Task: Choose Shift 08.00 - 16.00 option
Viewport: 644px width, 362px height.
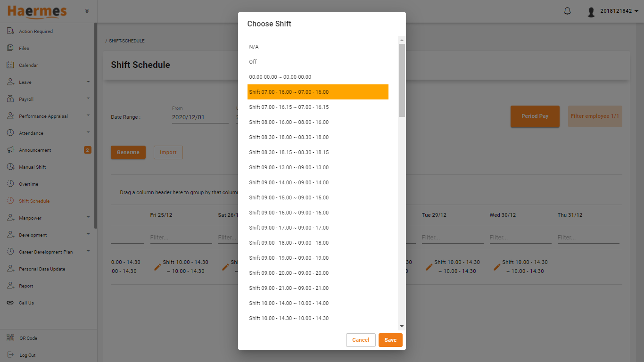Action: point(318,122)
